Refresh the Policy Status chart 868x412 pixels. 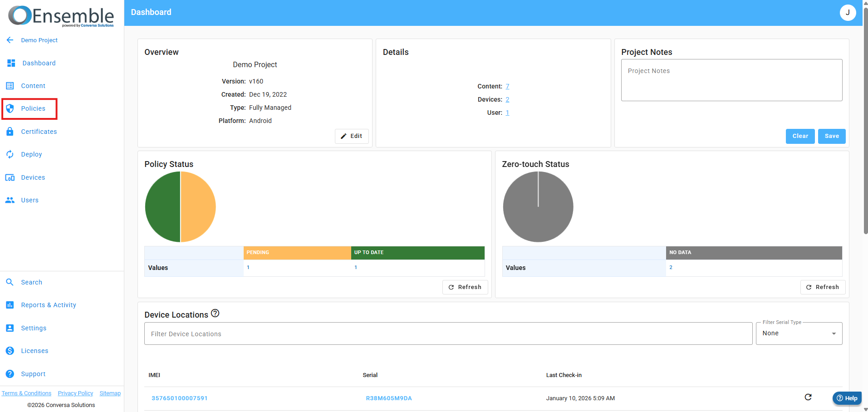[x=465, y=287]
